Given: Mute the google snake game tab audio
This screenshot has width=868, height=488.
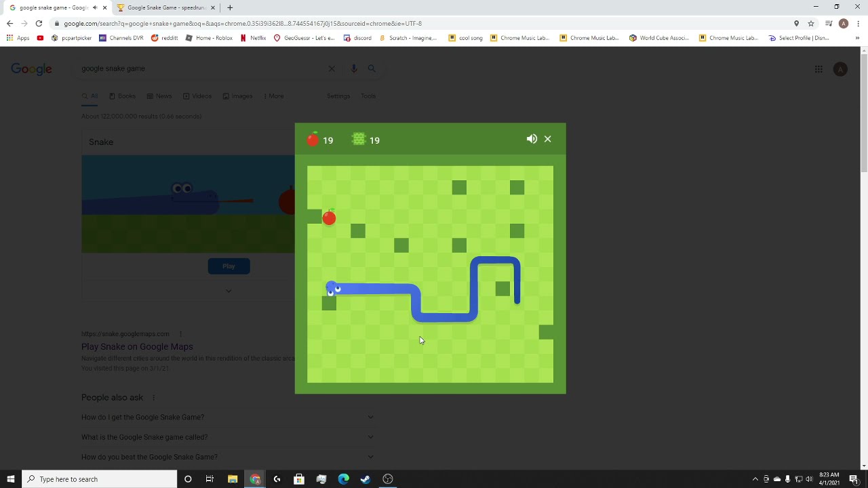Looking at the screenshot, I should (x=94, y=7).
